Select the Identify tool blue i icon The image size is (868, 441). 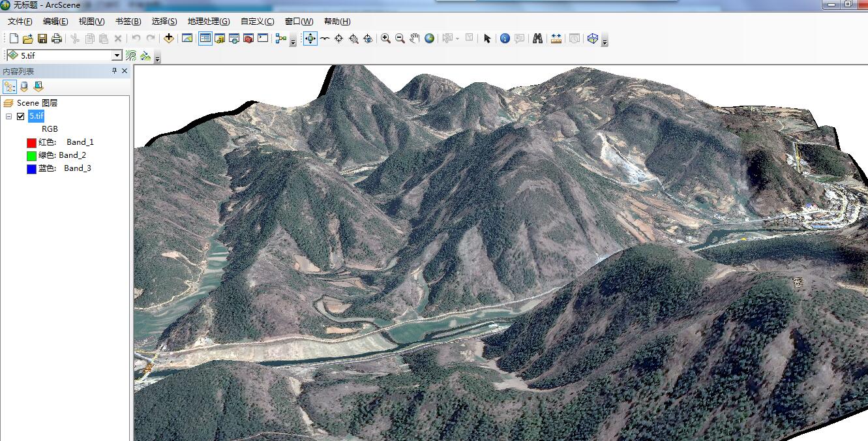click(x=505, y=38)
